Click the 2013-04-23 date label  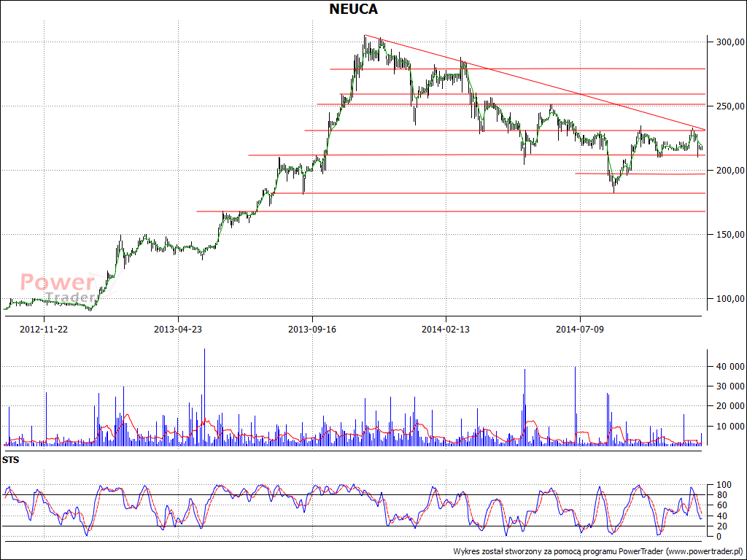[x=178, y=329]
